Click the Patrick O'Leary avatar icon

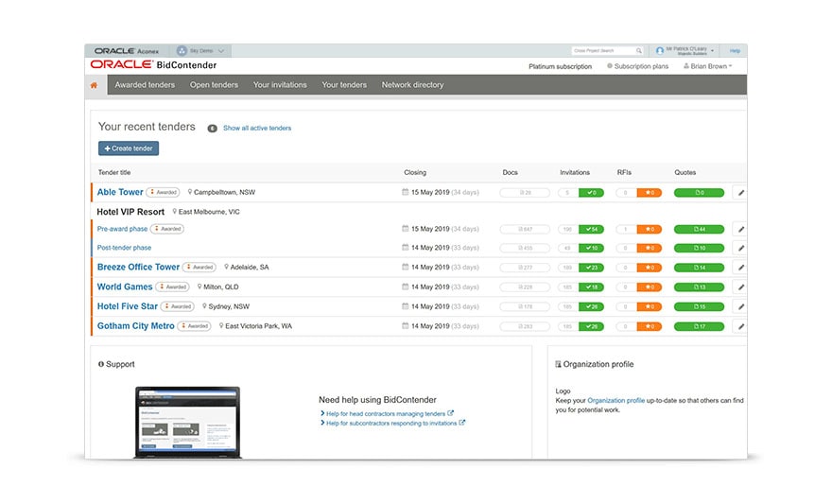(660, 51)
